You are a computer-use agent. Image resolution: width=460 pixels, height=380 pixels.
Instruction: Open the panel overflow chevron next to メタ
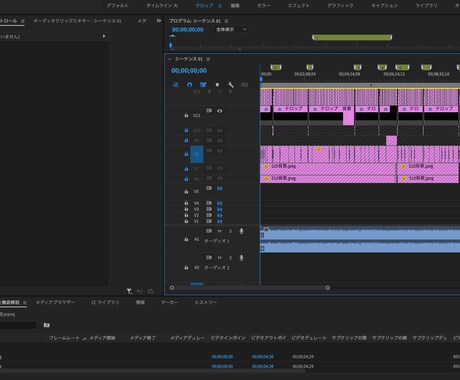coord(159,21)
